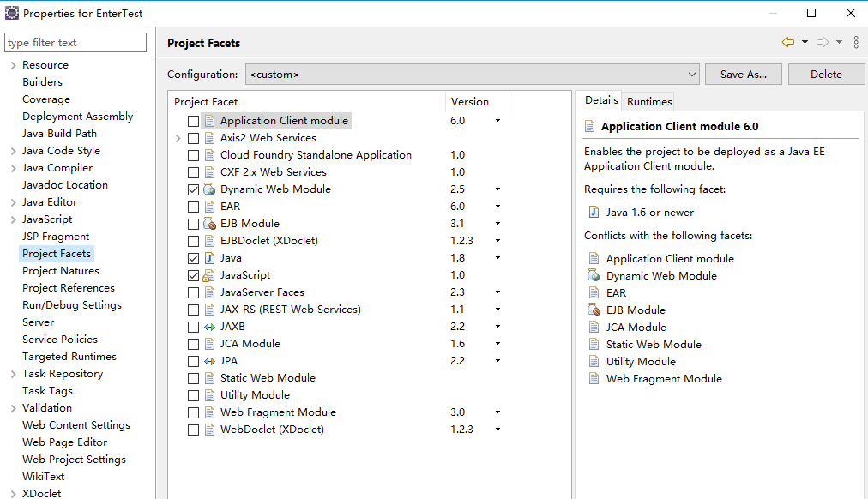Click the Java coffee cup facet icon
Screen dimensions: 868x499
point(208,257)
